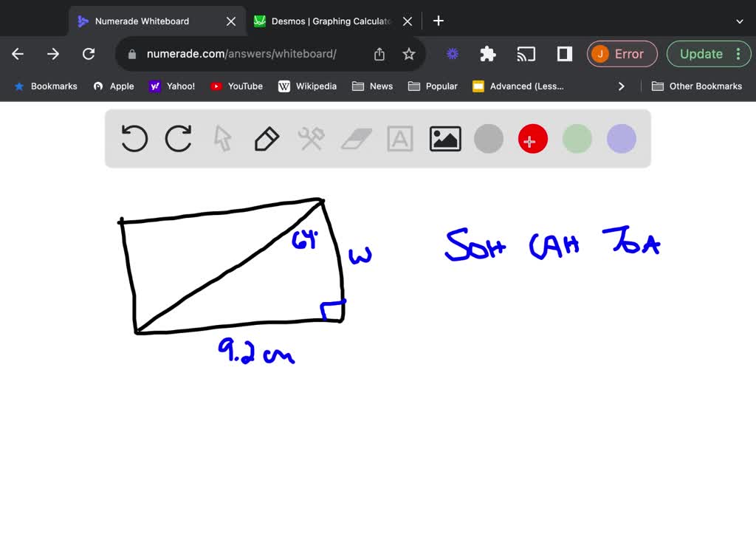This screenshot has height=548, width=756.
Task: Bookmark this page using the star icon
Action: [409, 54]
